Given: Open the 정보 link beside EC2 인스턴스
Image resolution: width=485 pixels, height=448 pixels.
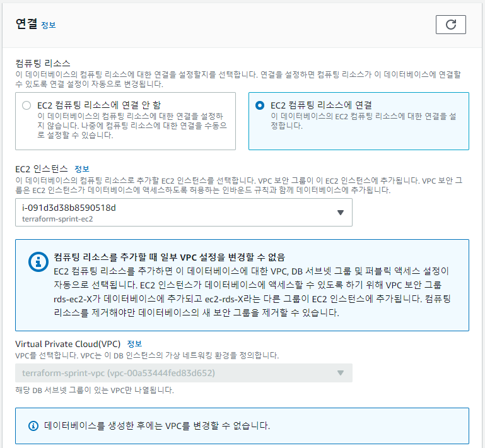Looking at the screenshot, I should (x=82, y=169).
